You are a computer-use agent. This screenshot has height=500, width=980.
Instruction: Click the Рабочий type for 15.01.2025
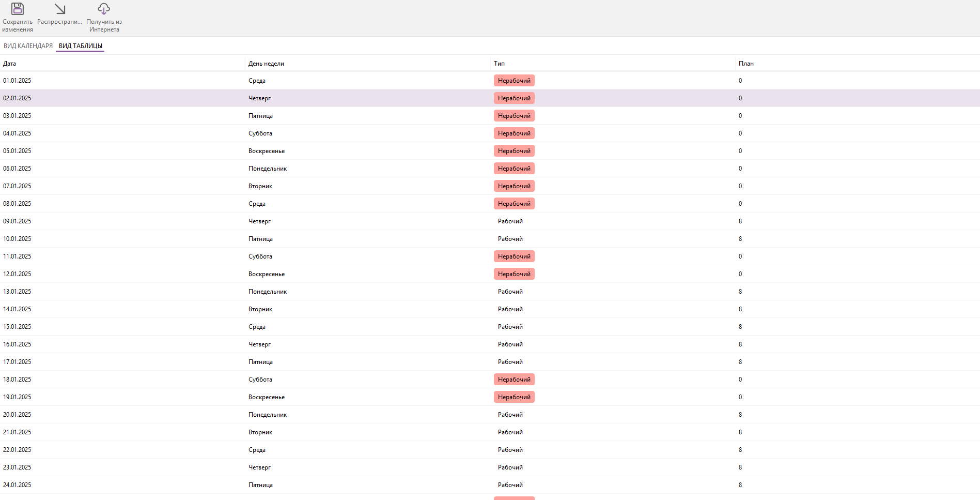coord(510,327)
